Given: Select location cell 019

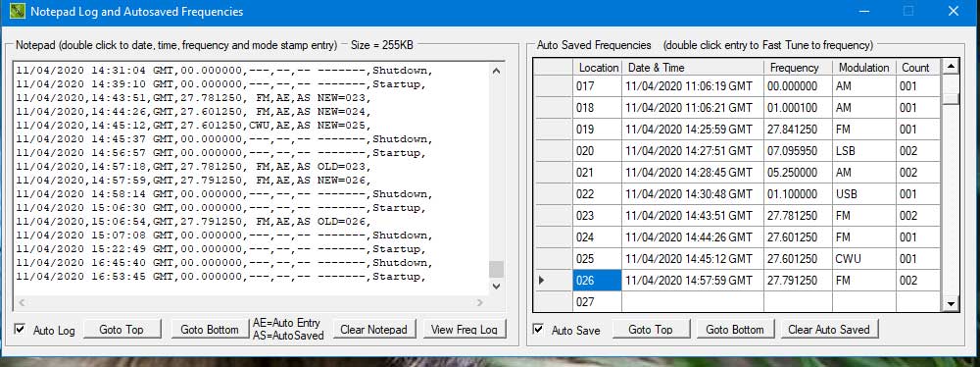Looking at the screenshot, I should pyautogui.click(x=598, y=130).
